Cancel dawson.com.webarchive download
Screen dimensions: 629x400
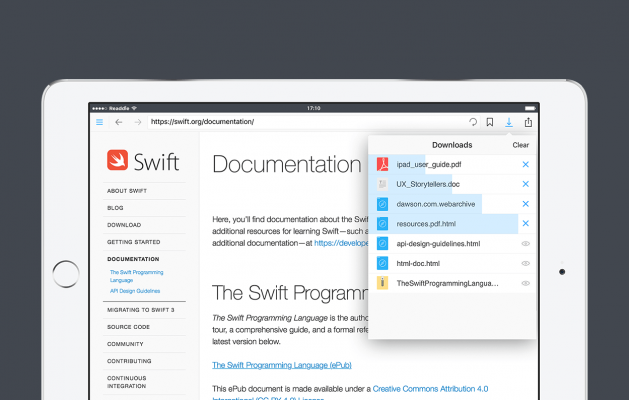point(526,204)
